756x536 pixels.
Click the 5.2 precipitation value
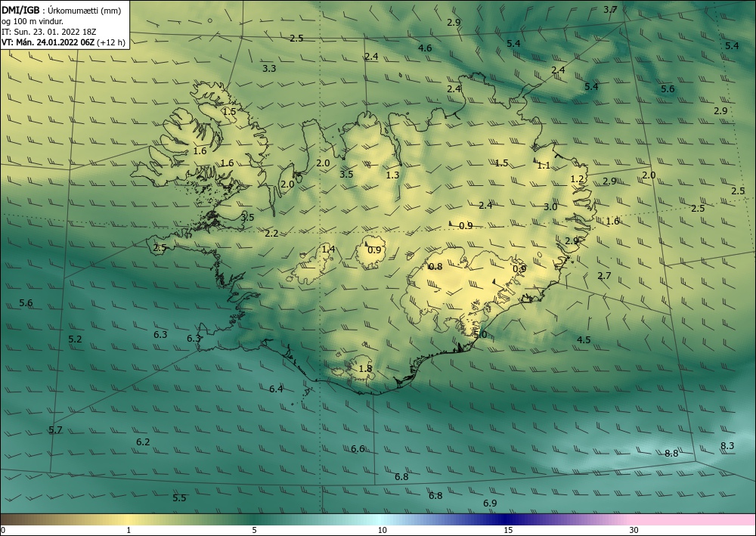tap(75, 339)
